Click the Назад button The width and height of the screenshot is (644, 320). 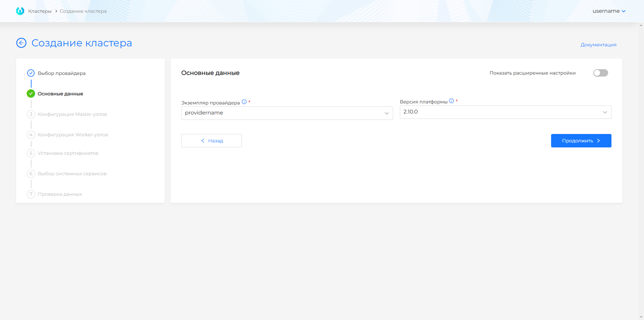point(211,141)
